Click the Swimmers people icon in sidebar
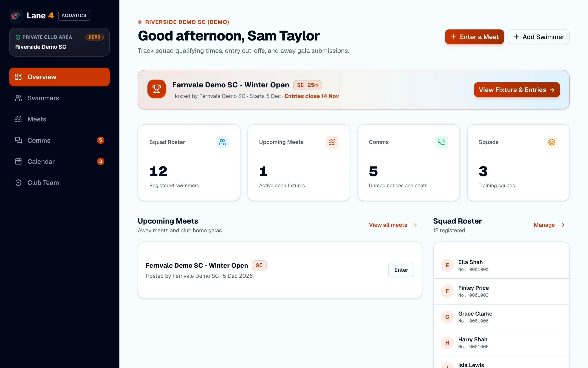 pos(18,98)
